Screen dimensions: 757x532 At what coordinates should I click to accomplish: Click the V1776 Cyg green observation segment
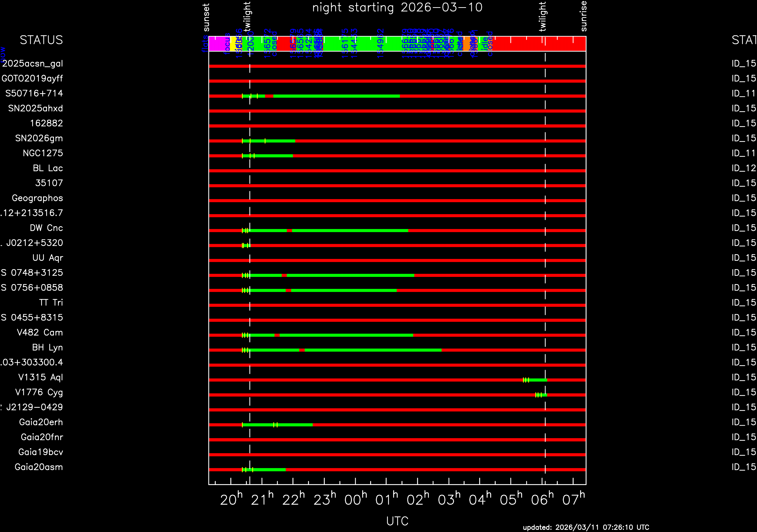[544, 395]
